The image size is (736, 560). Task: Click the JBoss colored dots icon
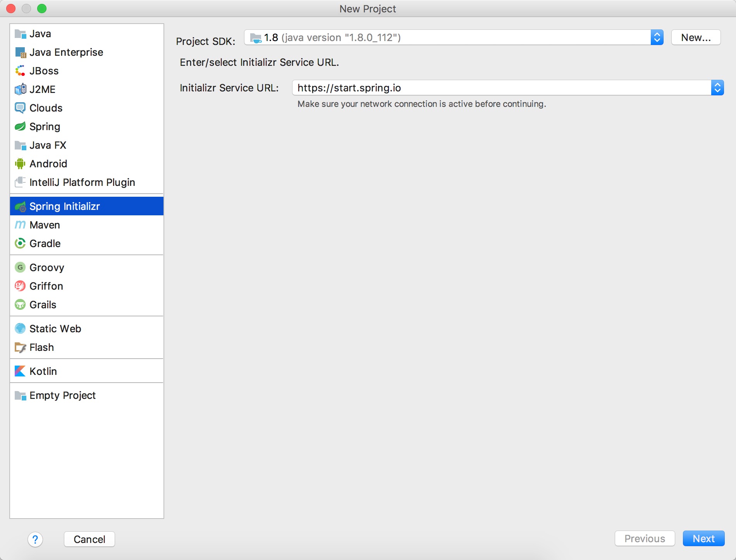(20, 71)
